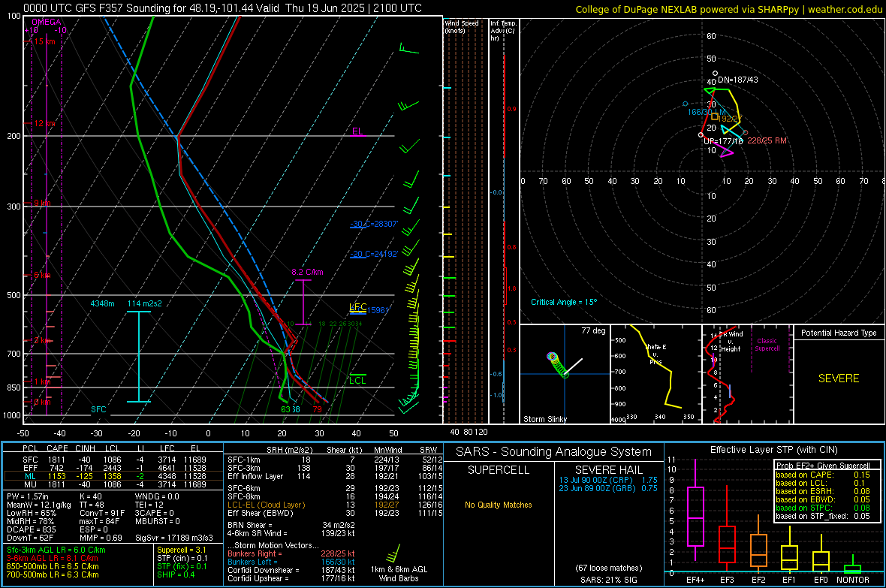
Task: Click the Wind Speed (knots) header
Action: coord(462,26)
